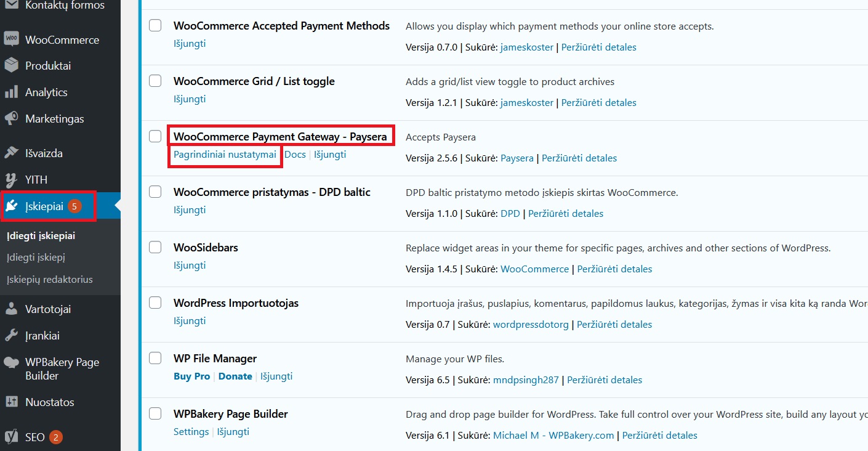Open Michael M - WPBakery.com link
868x451 pixels.
point(553,435)
